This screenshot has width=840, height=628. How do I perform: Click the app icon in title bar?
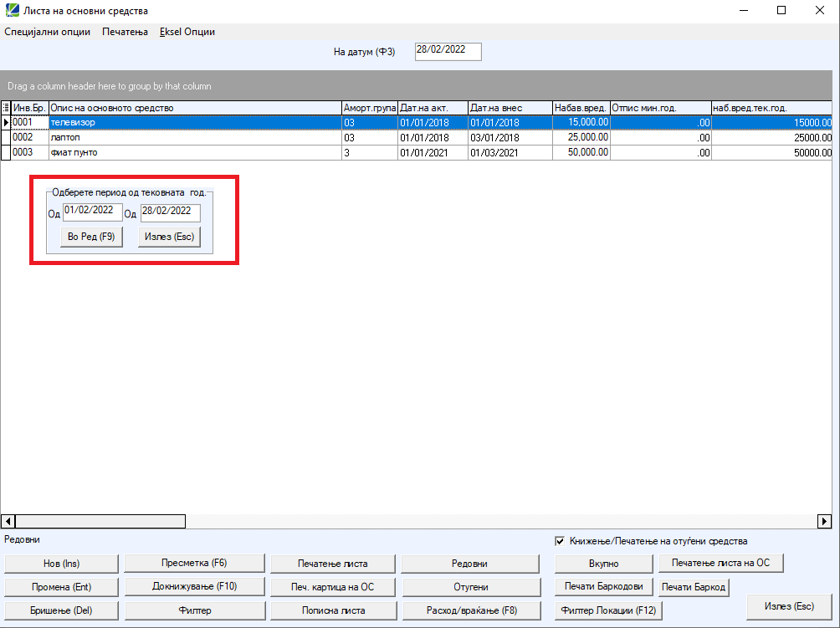[12, 10]
